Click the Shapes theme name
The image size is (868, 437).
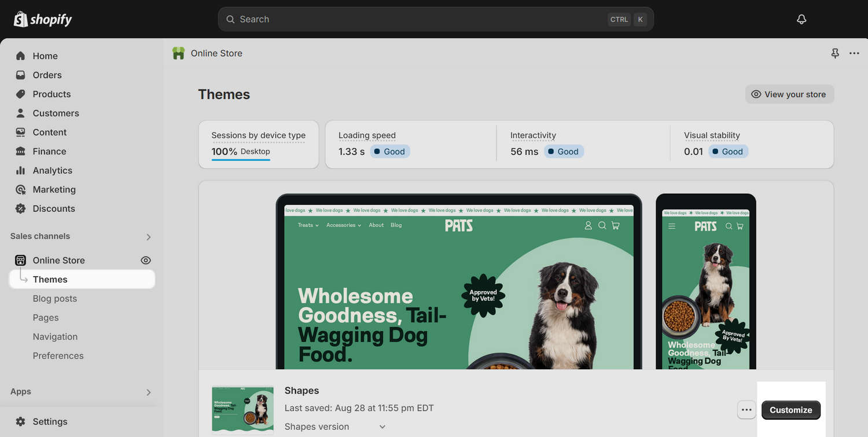(x=301, y=391)
